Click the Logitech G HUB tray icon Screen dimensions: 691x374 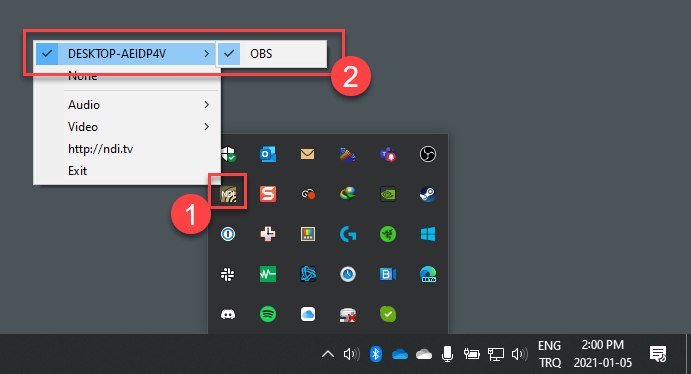(x=348, y=234)
